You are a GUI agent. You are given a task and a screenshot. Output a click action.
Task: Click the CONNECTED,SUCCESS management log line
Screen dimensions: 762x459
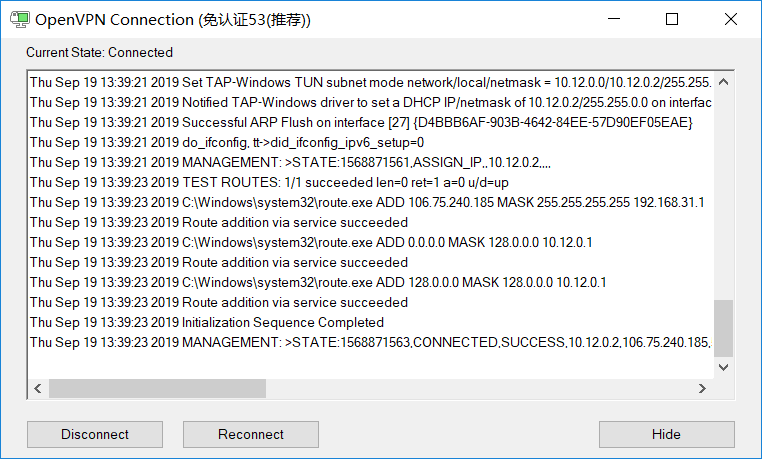tap(371, 342)
